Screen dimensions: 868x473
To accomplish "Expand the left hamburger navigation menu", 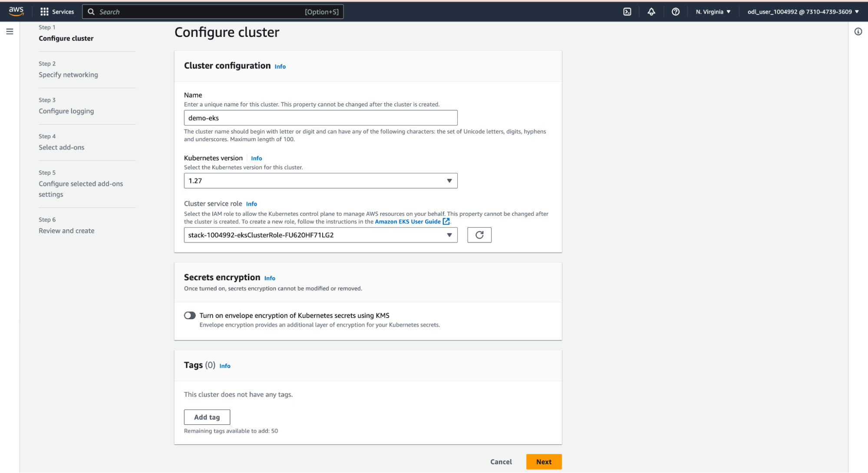I will 10,31.
